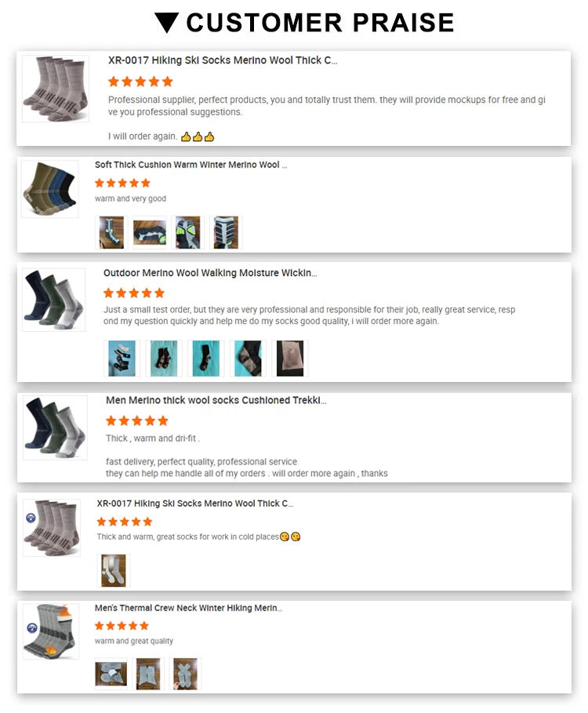Click the product image of the Men Merino thick wool socks

pos(55,427)
